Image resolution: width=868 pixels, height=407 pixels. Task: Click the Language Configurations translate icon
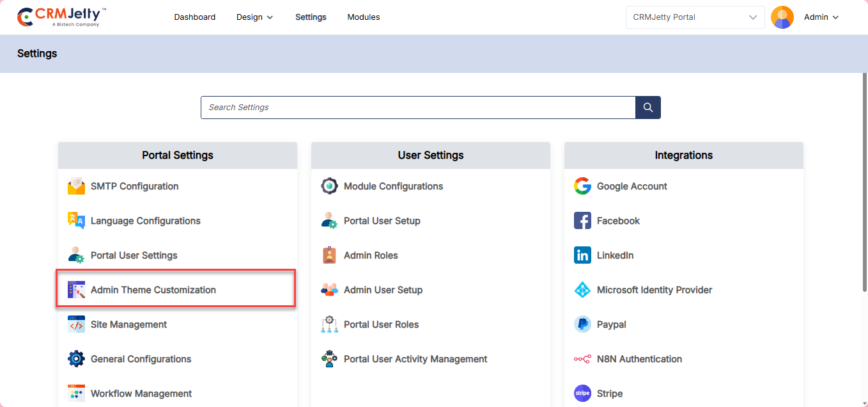pos(76,221)
